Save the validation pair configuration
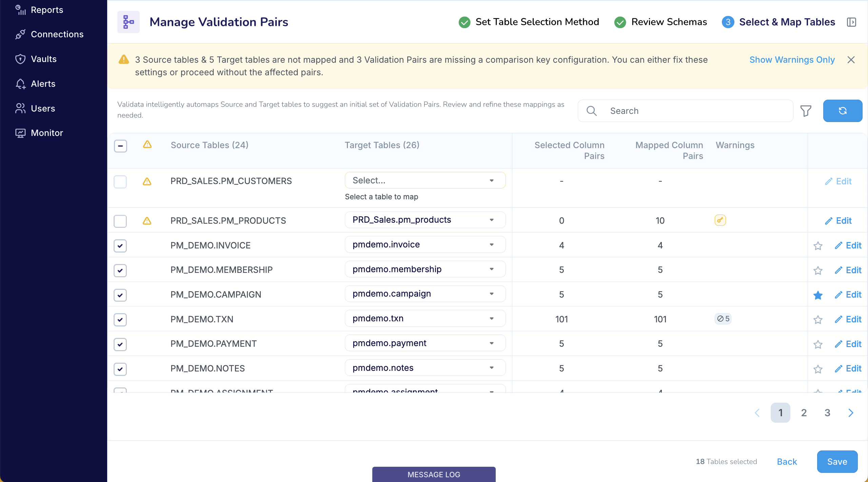 pyautogui.click(x=836, y=461)
